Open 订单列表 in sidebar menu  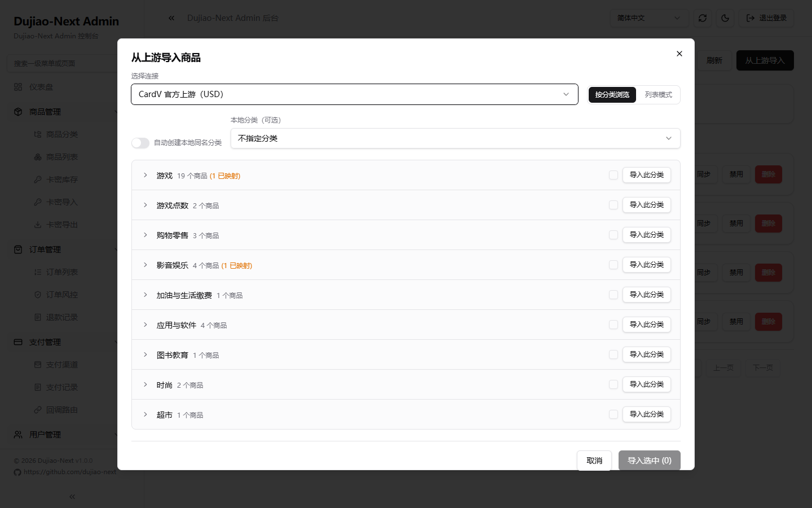[x=62, y=272]
